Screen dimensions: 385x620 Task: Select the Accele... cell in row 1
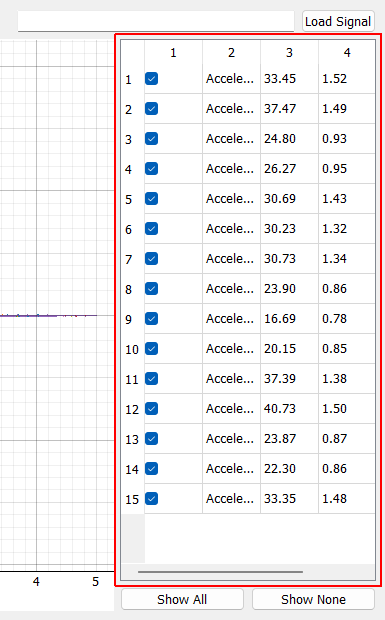231,79
